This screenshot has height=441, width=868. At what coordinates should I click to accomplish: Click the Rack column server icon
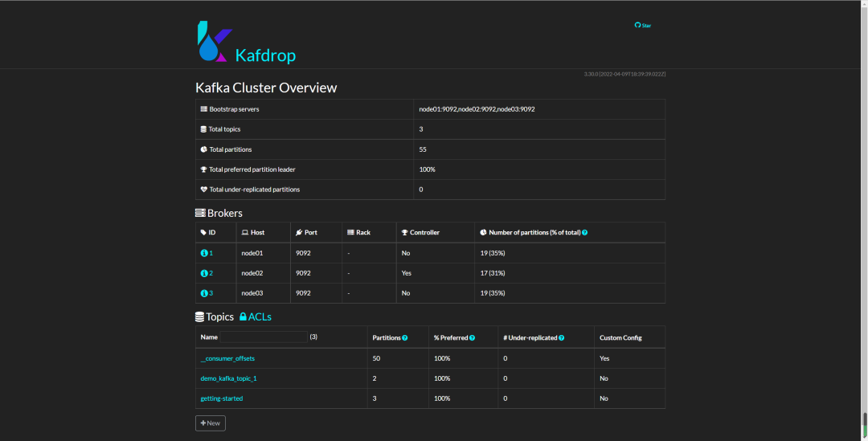350,232
